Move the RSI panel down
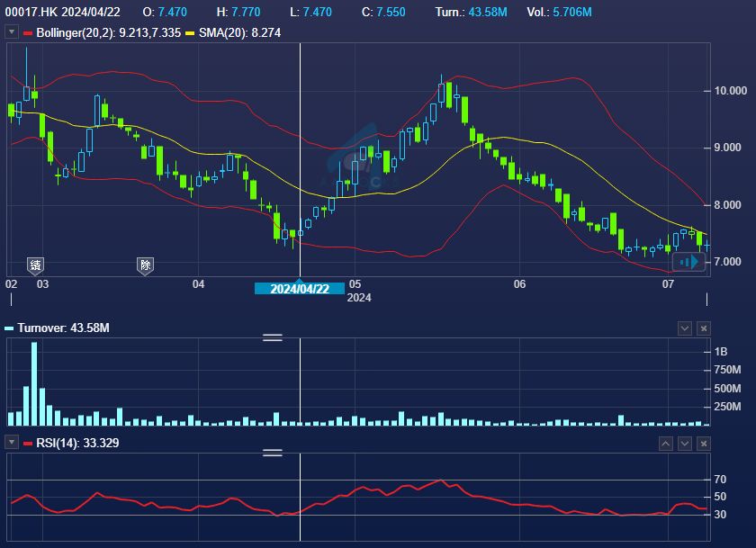 (685, 444)
